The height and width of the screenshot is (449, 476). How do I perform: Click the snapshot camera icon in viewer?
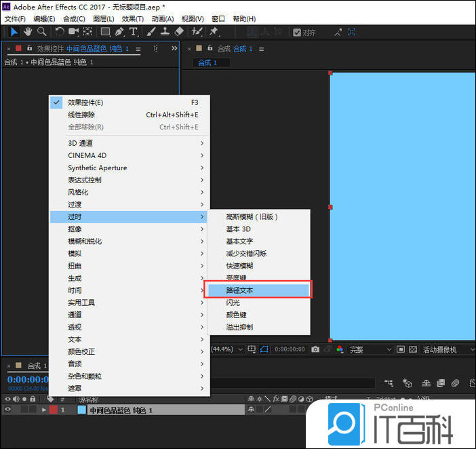(x=315, y=349)
